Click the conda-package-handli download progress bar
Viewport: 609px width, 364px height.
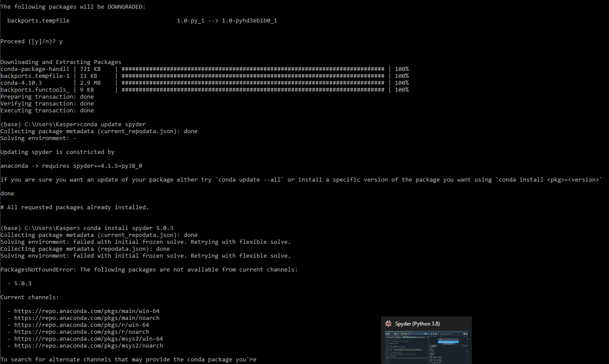click(x=253, y=69)
